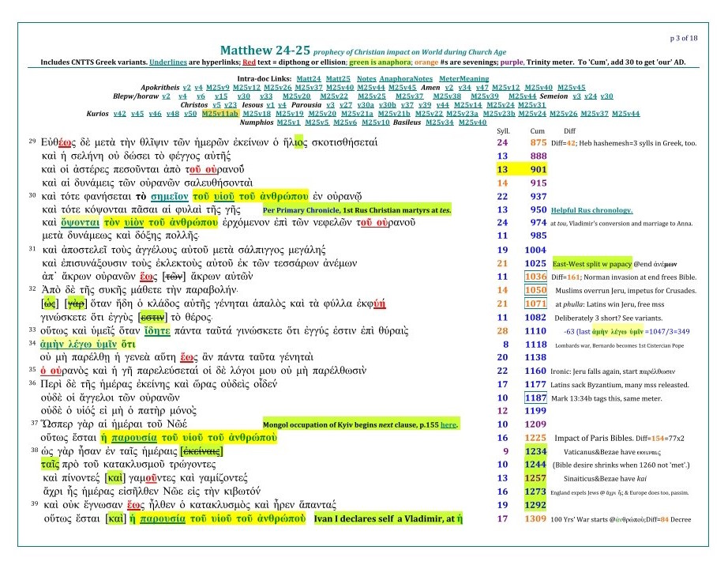Screen dimensions: 728x569
Task: Open Kurios link M25v19
Action: tap(290, 114)
